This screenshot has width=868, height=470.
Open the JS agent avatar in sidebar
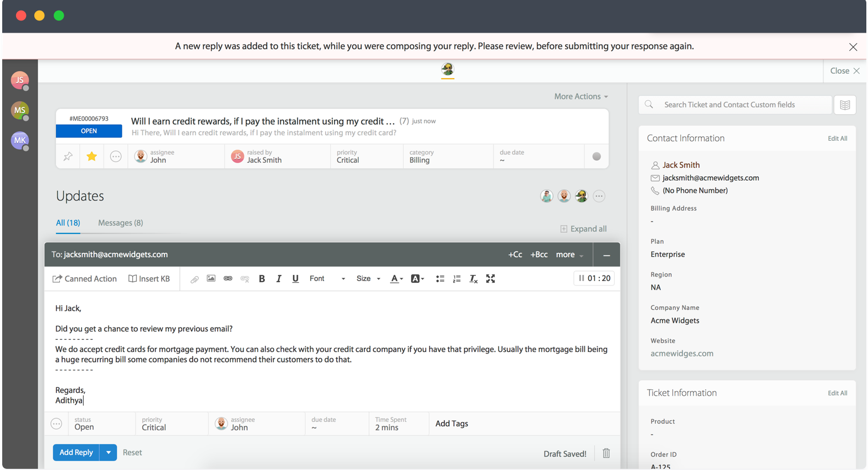[x=20, y=80]
